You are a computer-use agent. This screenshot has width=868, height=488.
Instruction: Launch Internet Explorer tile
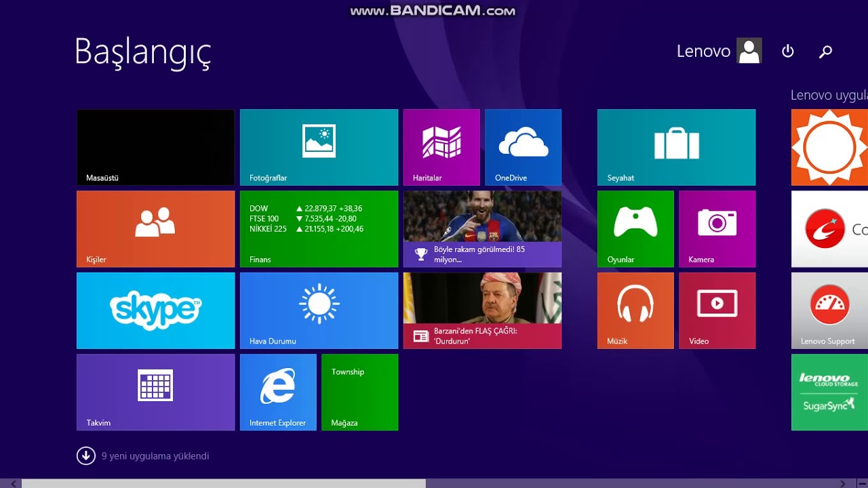point(278,392)
